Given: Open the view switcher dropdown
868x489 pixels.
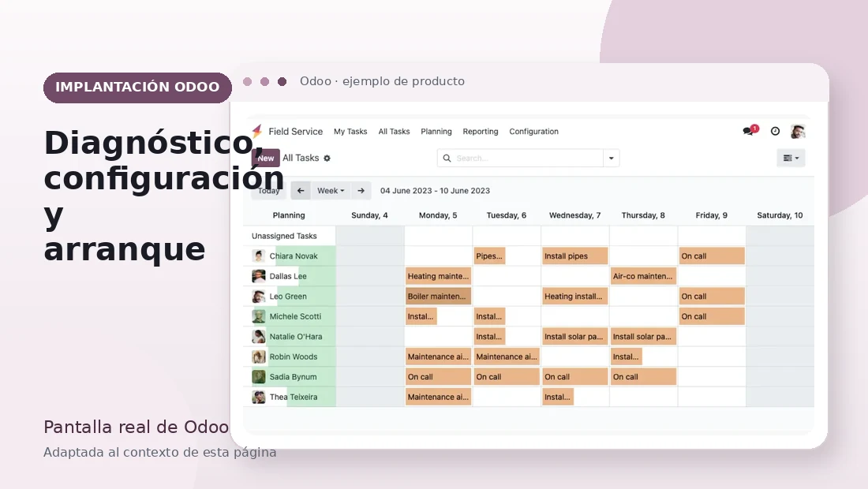Looking at the screenshot, I should point(791,159).
